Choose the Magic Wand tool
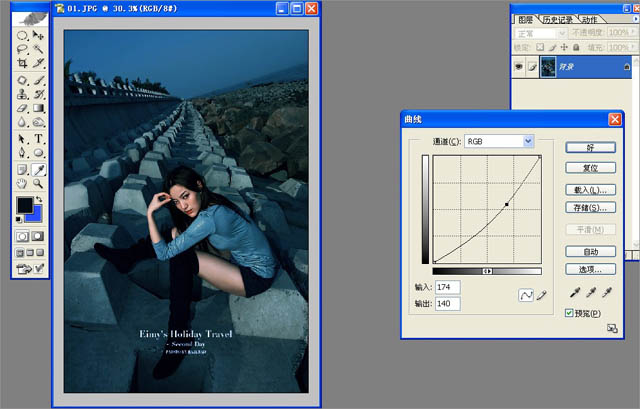This screenshot has height=409, width=640. 39,47
